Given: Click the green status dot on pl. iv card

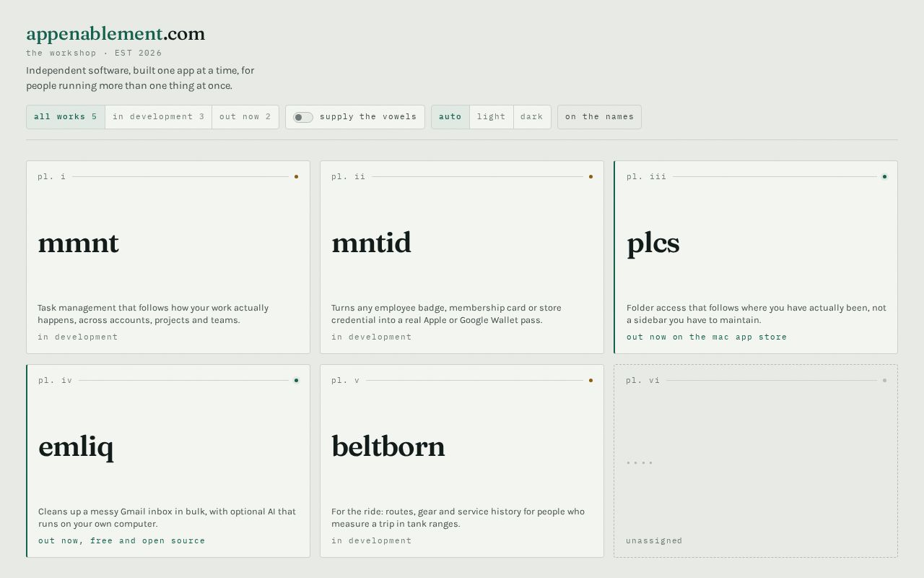Looking at the screenshot, I should pos(296,380).
